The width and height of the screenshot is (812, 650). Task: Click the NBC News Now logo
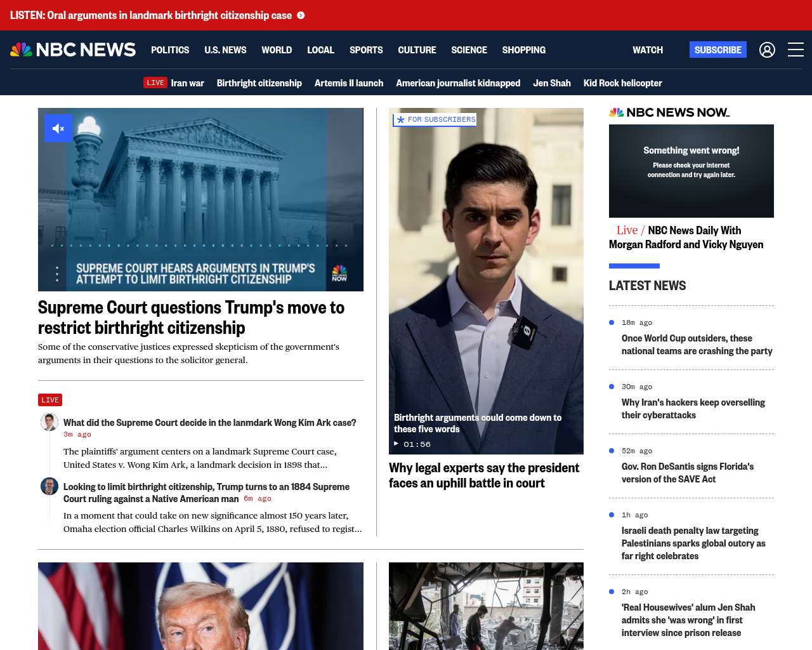pos(669,112)
